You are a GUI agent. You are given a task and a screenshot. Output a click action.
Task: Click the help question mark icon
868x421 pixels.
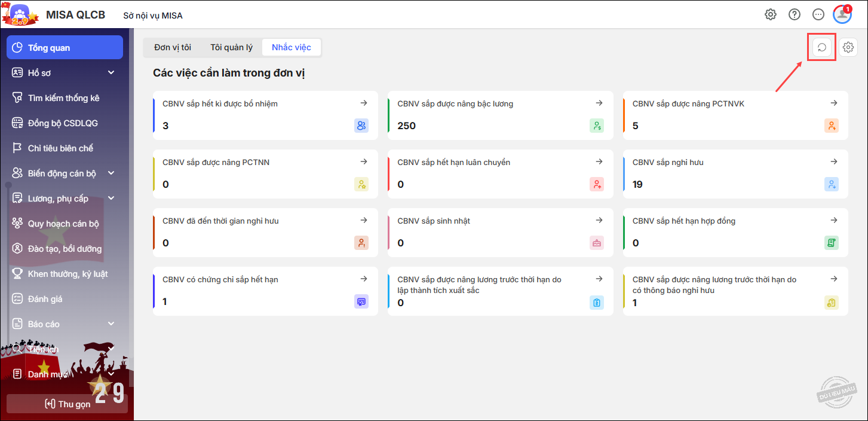(x=795, y=14)
